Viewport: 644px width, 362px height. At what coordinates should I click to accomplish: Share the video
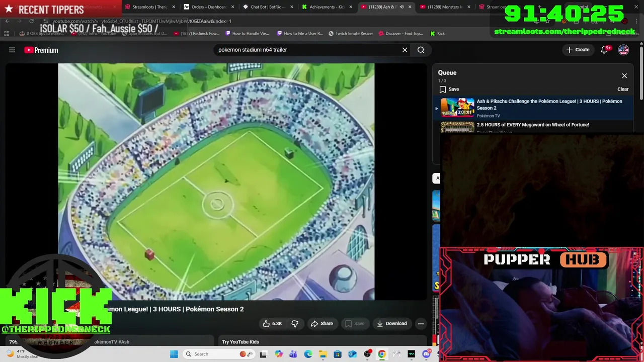[322, 323]
